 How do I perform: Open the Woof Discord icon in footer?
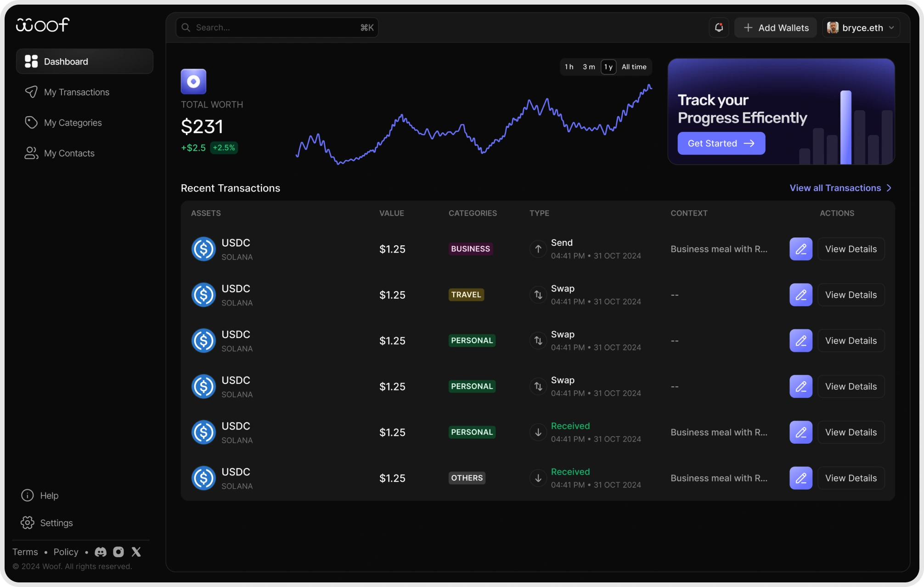coord(100,552)
